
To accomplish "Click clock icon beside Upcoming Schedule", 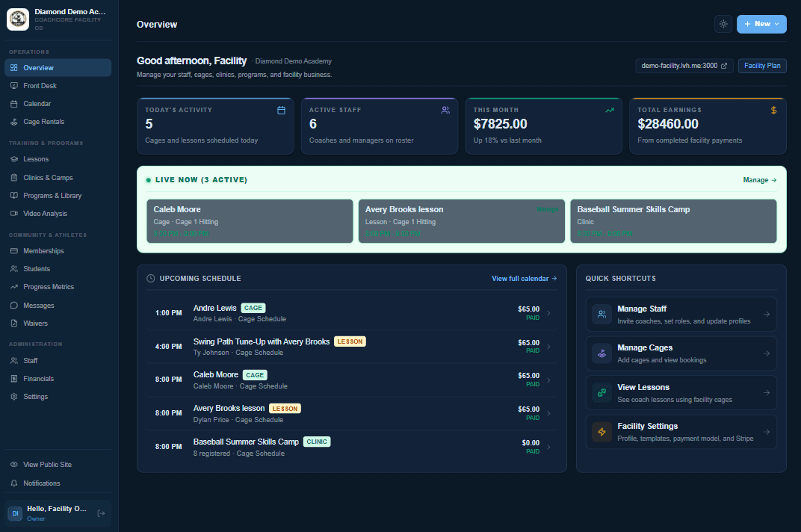I will (x=151, y=279).
